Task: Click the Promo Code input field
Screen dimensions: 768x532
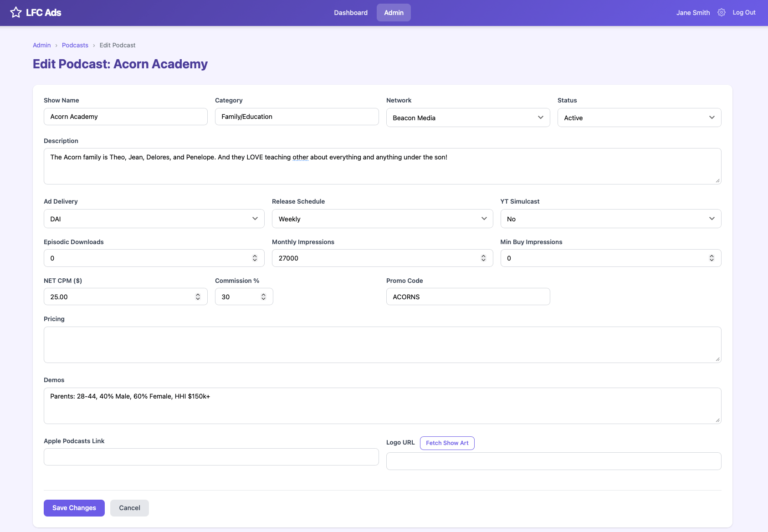Action: click(x=468, y=296)
